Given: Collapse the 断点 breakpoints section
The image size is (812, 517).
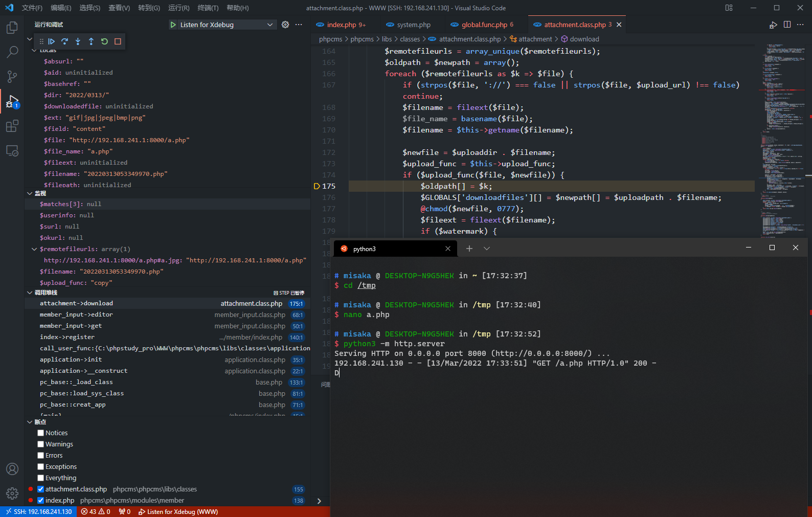Looking at the screenshot, I should (x=30, y=422).
